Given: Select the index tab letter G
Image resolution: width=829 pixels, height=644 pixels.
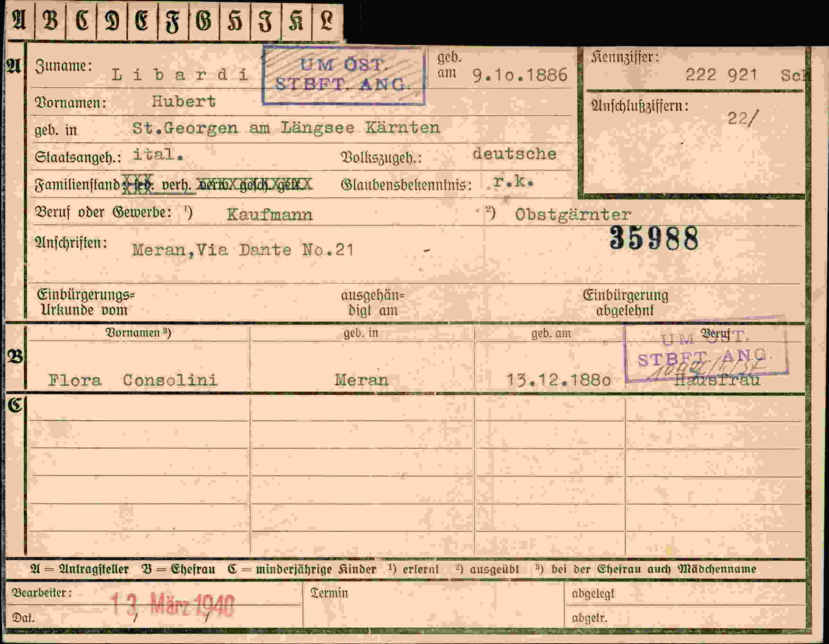Looking at the screenshot, I should pos(204,21).
